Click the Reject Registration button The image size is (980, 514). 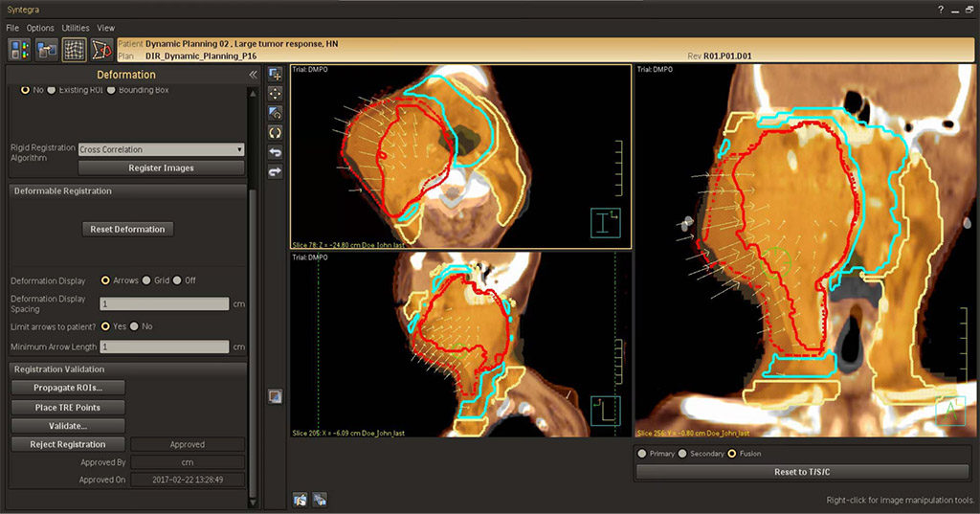coord(68,444)
